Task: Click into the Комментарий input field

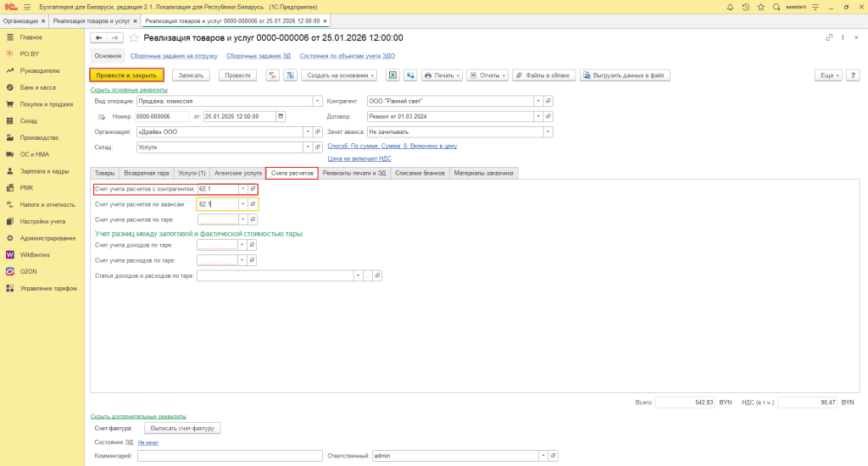Action: tap(227, 456)
